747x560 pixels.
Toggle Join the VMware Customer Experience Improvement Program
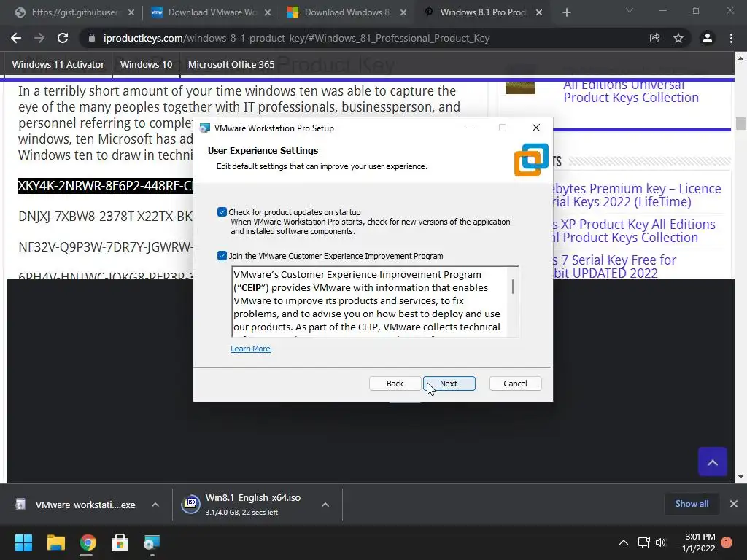[x=222, y=256]
